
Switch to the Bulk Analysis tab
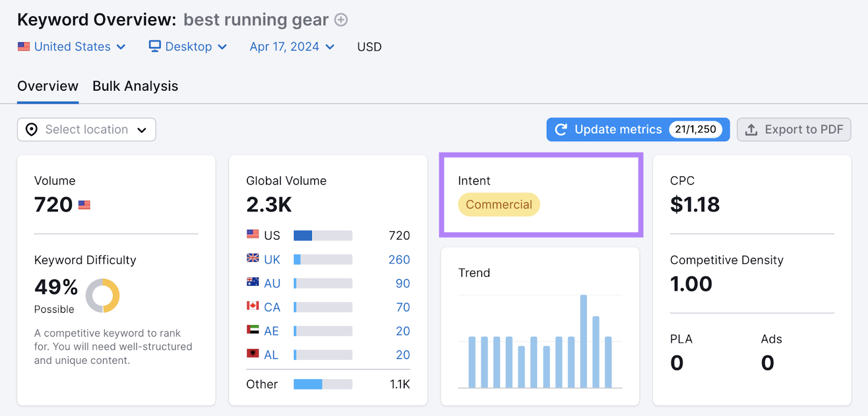135,86
